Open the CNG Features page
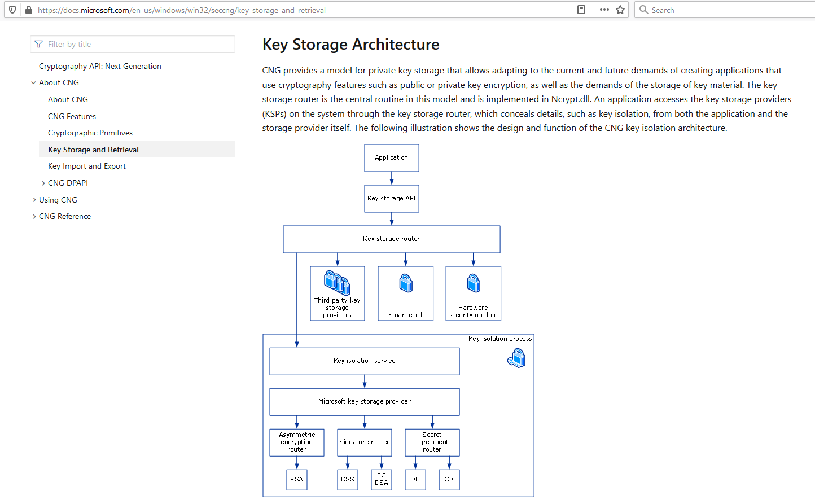The height and width of the screenshot is (504, 815). 72,116
